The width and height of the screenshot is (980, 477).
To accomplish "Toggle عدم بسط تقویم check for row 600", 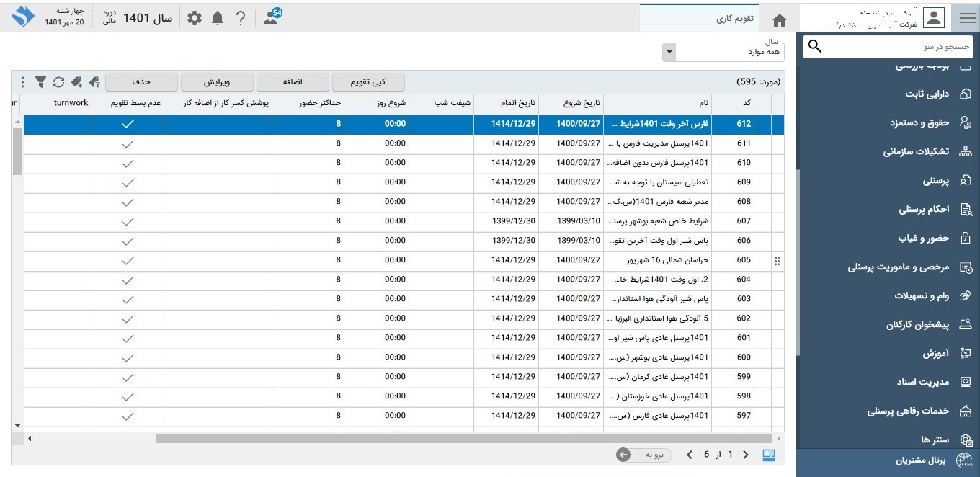I will (128, 357).
